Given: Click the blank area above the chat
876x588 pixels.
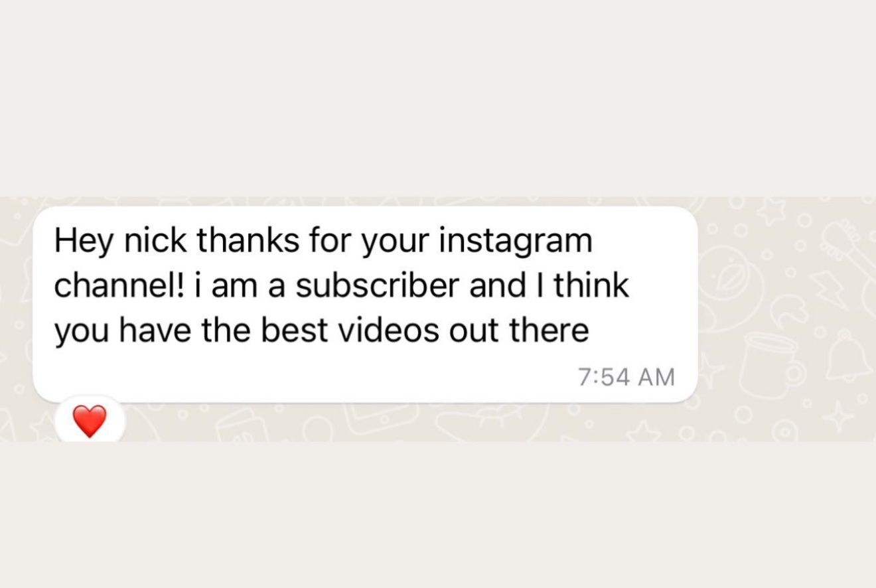Looking at the screenshot, I should coord(438,98).
